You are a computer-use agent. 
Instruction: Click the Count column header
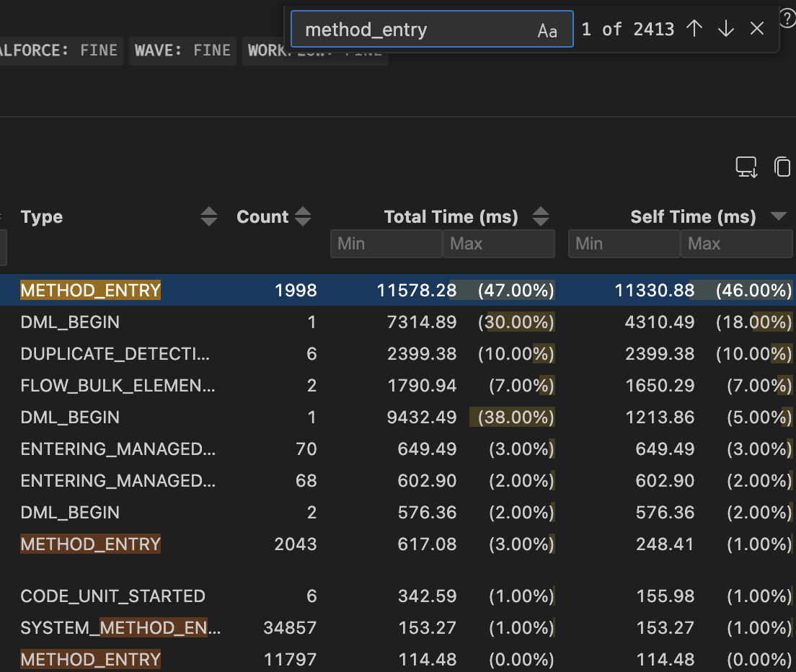coord(262,217)
